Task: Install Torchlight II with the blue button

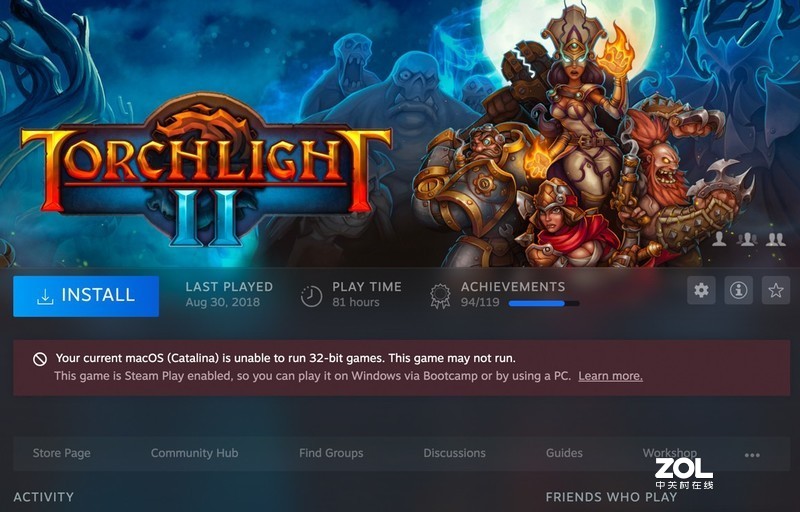Action: pyautogui.click(x=86, y=296)
